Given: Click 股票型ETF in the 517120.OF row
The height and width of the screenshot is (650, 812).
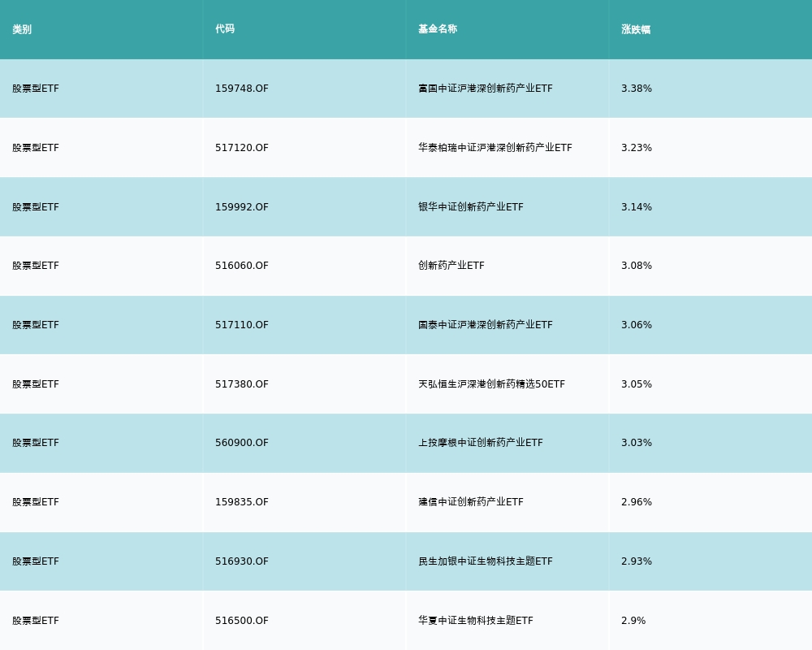Looking at the screenshot, I should tap(36, 148).
